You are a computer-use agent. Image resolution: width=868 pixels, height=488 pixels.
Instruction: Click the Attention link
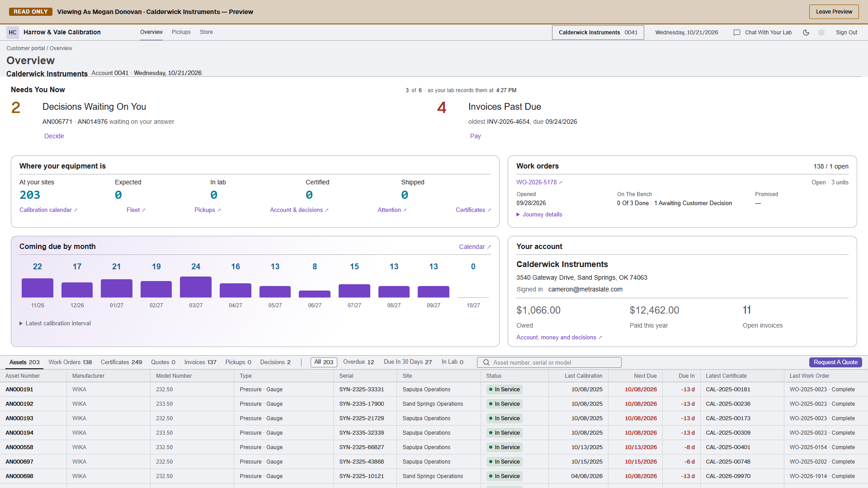(x=392, y=210)
